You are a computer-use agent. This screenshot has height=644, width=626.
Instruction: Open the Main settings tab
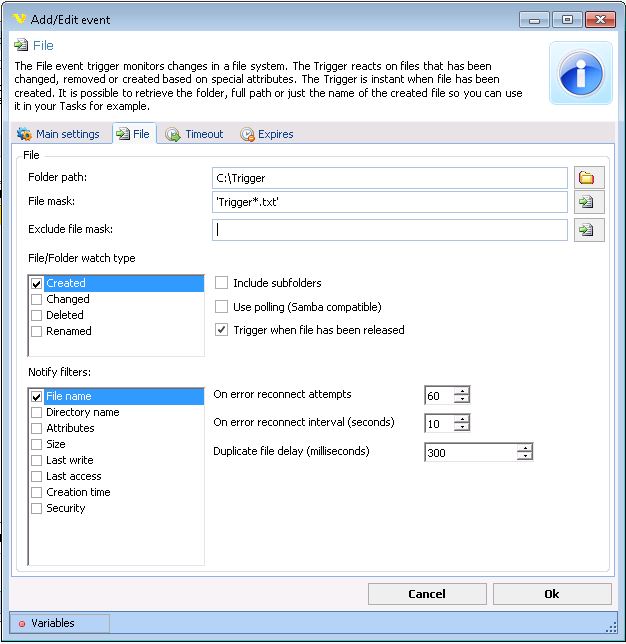(59, 134)
